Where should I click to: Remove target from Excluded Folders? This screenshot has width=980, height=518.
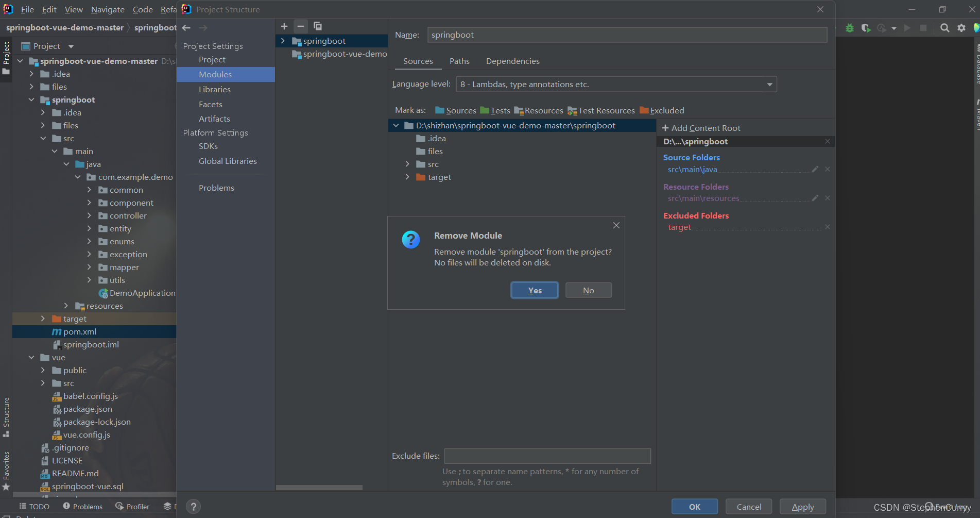828,227
